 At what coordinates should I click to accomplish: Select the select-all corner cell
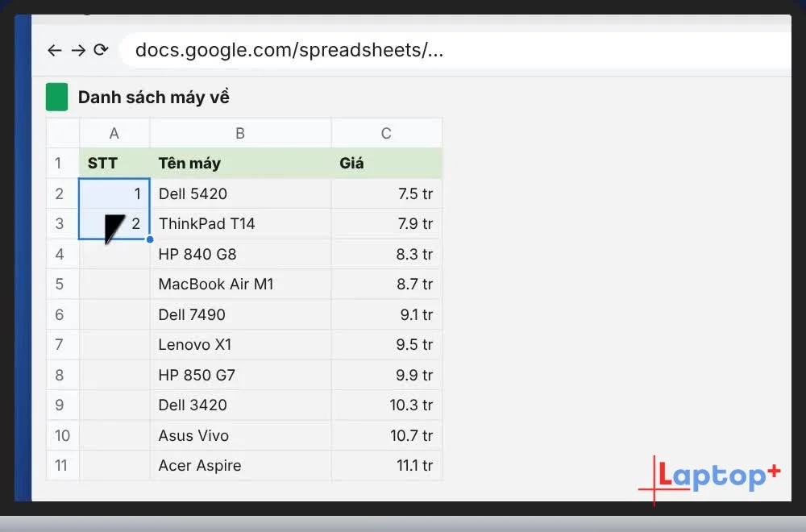(63, 133)
